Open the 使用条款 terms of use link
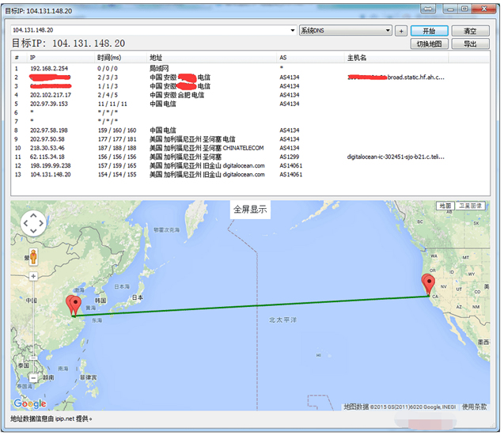This screenshot has height=435, width=504. point(475,407)
